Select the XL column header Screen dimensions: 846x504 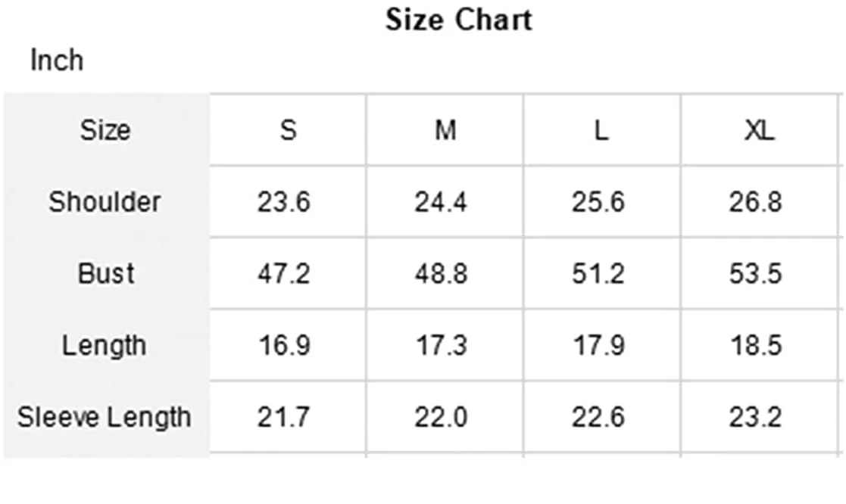point(759,130)
